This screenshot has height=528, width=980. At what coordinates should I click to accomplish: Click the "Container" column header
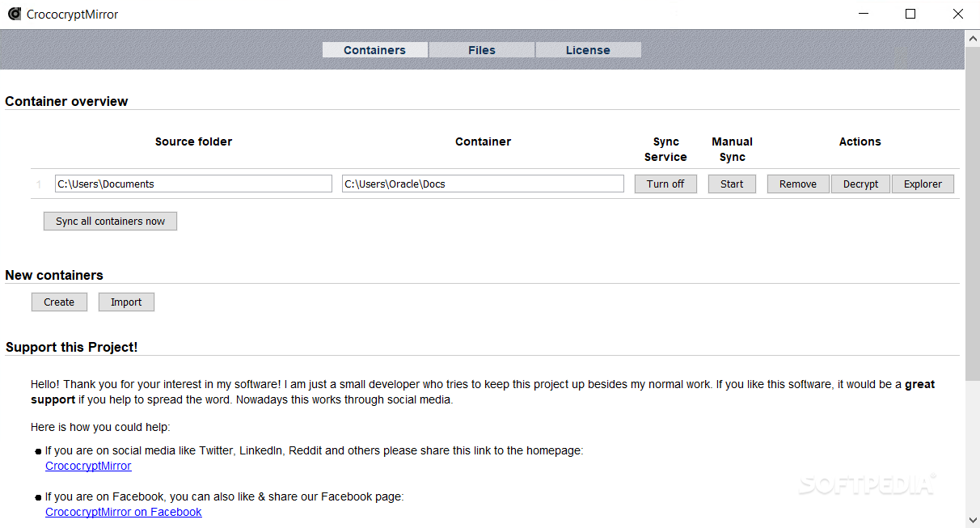coord(483,142)
